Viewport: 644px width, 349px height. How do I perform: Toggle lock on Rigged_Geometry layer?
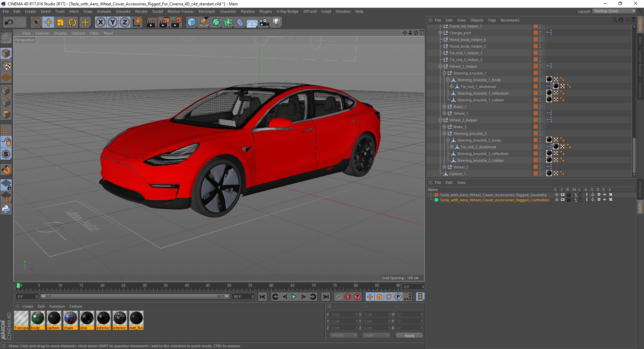[580, 195]
